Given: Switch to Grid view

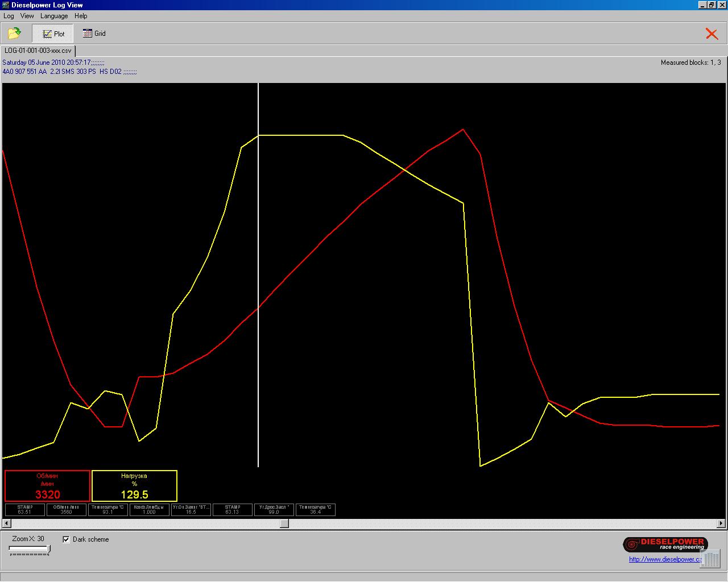Looking at the screenshot, I should pos(94,34).
